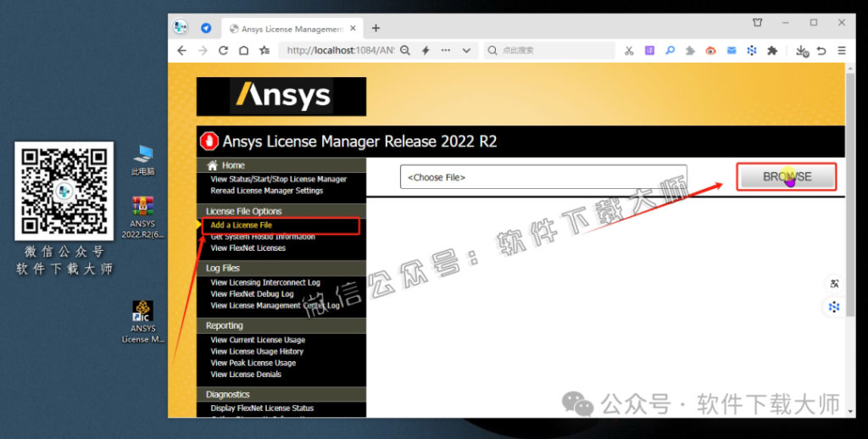Click the floating blue dots icon on right edge

[834, 307]
